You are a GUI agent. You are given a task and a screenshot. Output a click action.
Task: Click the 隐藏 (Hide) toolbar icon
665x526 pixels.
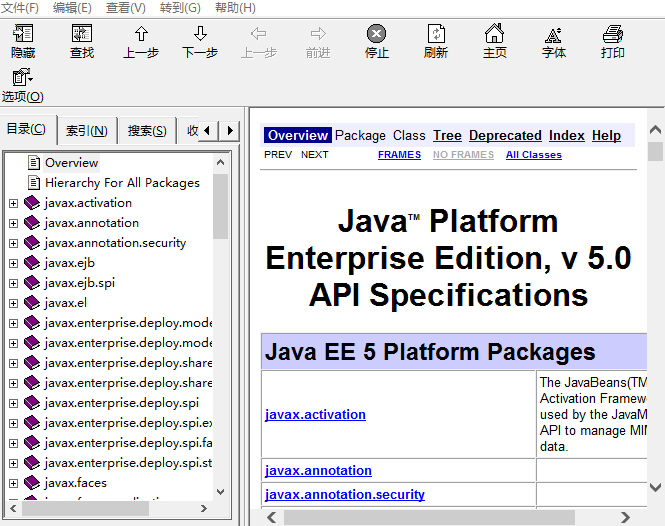click(x=22, y=36)
